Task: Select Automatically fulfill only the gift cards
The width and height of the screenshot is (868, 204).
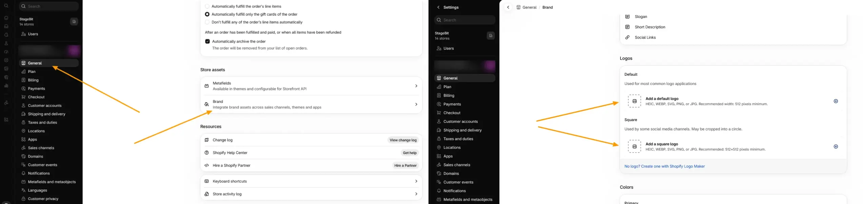Action: [x=207, y=14]
